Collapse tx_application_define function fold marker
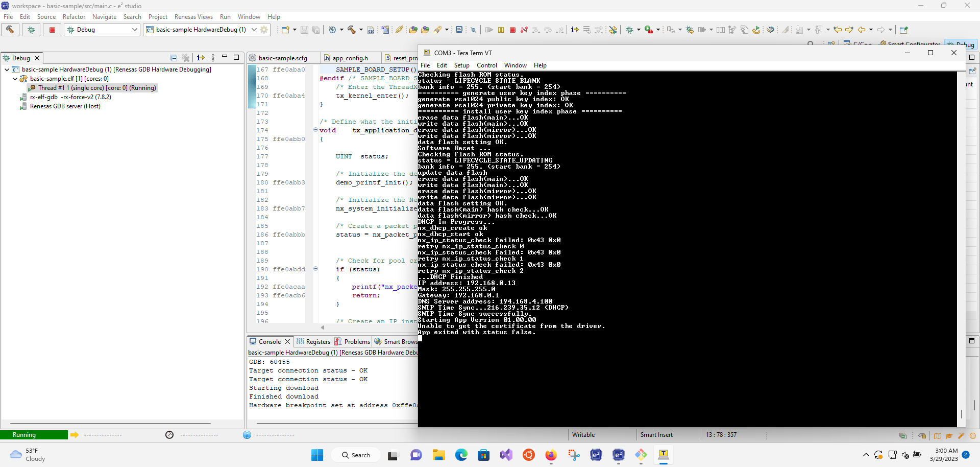Screen dimensions: 980x467 pyautogui.click(x=315, y=130)
